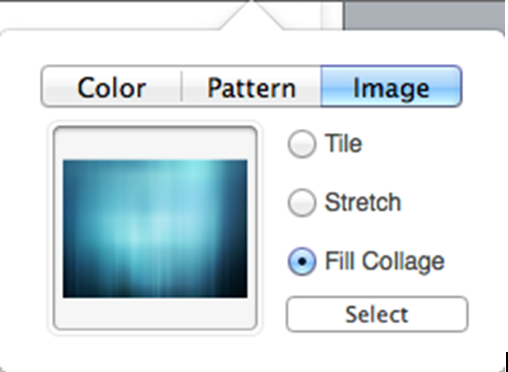Image resolution: width=508 pixels, height=372 pixels.
Task: Click the Stretch text label
Action: pos(363,202)
